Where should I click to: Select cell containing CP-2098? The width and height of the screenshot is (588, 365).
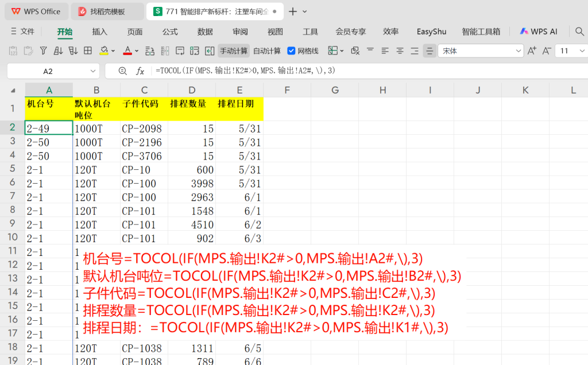click(144, 128)
